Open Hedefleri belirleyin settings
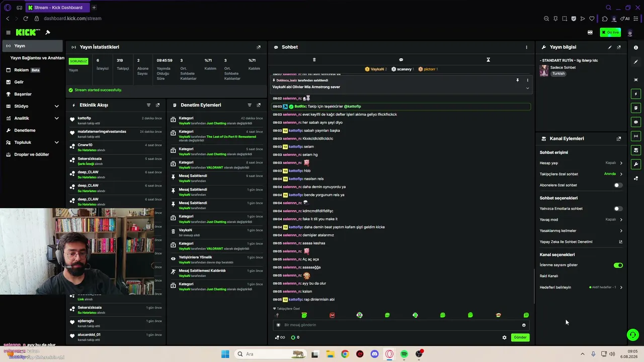This screenshot has width=644, height=362. (x=581, y=287)
